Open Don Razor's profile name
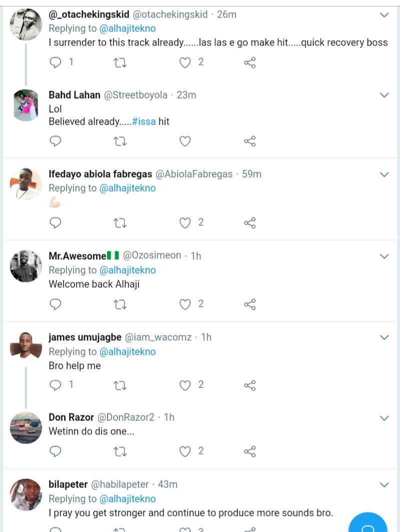The height and width of the screenshot is (532, 400). (71, 417)
